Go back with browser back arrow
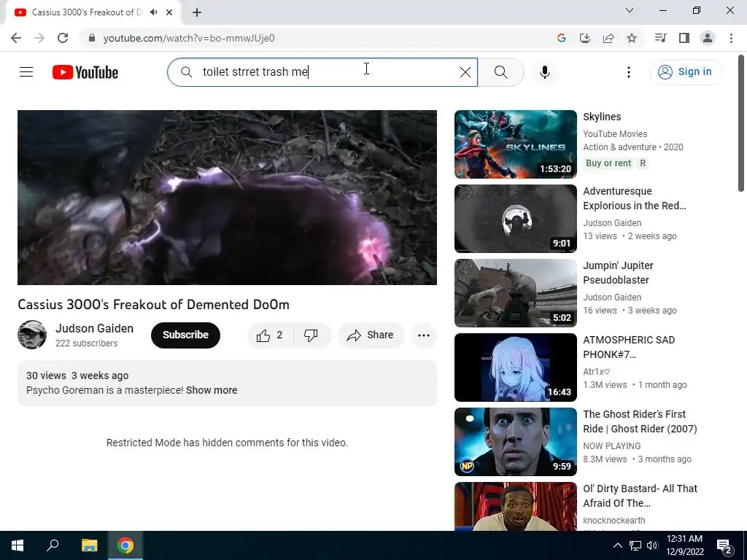747x560 pixels. click(x=16, y=38)
